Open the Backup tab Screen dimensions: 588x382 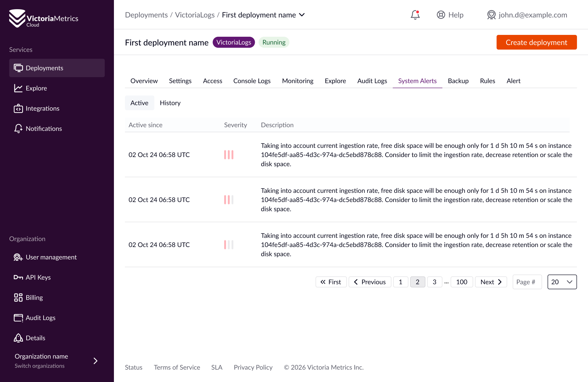pos(458,81)
